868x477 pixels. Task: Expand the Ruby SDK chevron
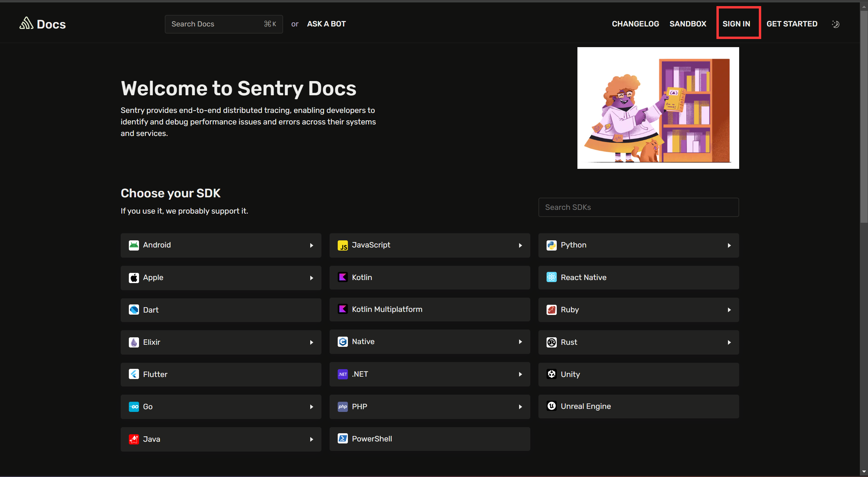click(729, 310)
